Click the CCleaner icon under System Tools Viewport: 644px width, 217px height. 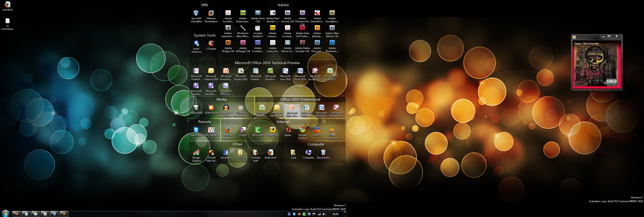click(211, 44)
